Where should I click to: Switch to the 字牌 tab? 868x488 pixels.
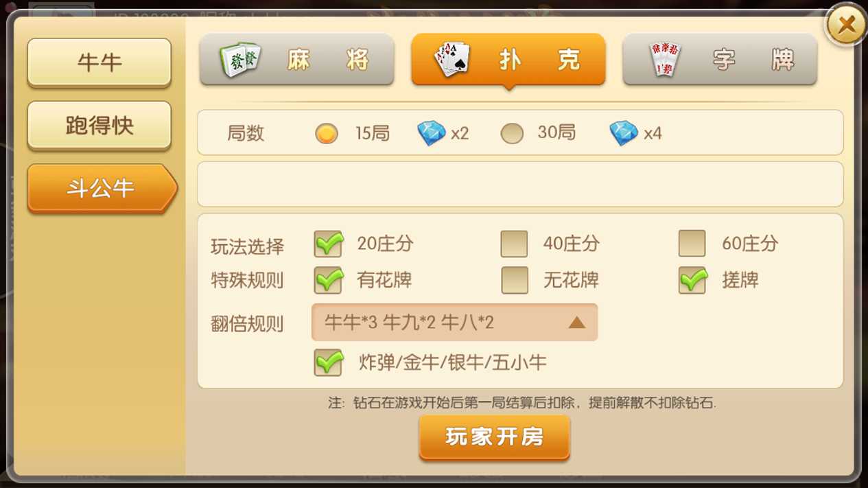720,60
